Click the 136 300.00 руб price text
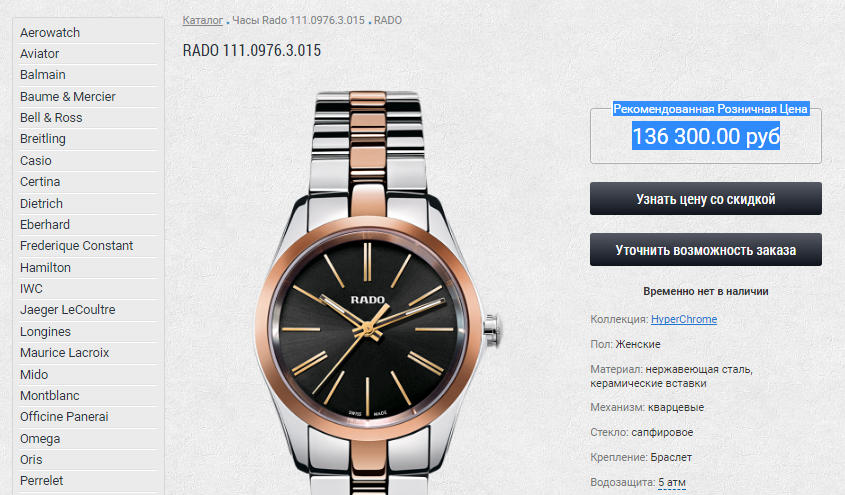The height and width of the screenshot is (495, 845). (706, 136)
